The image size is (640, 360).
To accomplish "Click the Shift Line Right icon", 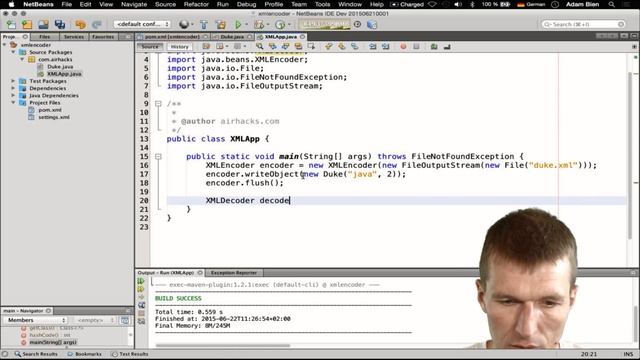I will [385, 47].
